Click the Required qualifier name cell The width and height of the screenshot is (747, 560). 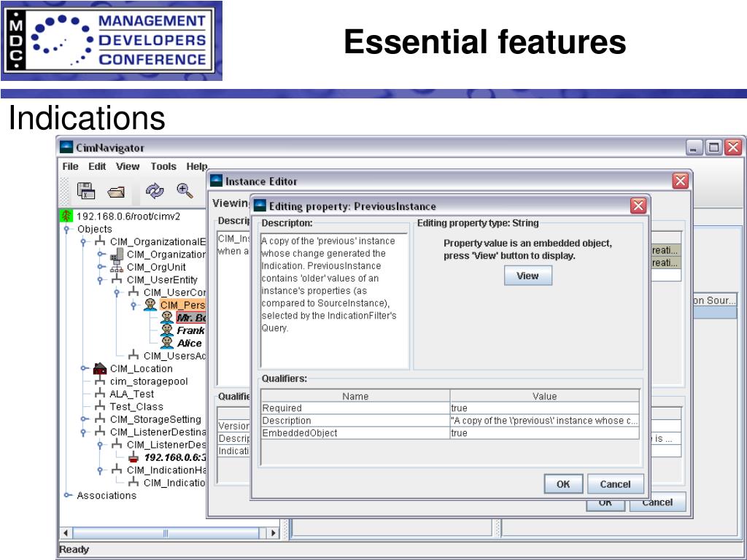pos(355,408)
